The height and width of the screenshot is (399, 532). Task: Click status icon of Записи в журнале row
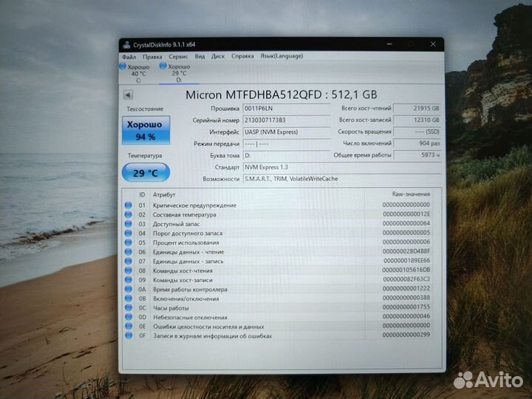pos(129,335)
